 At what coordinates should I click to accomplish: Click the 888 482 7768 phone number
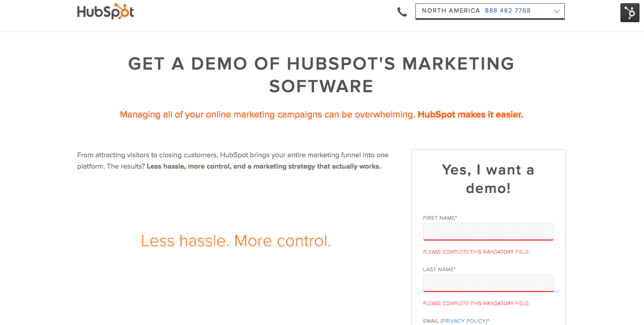point(507,11)
